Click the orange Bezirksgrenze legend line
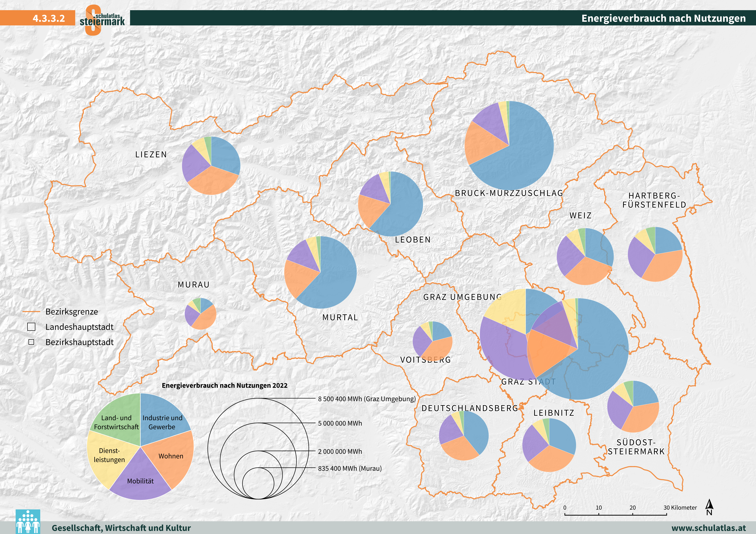 (x=31, y=311)
